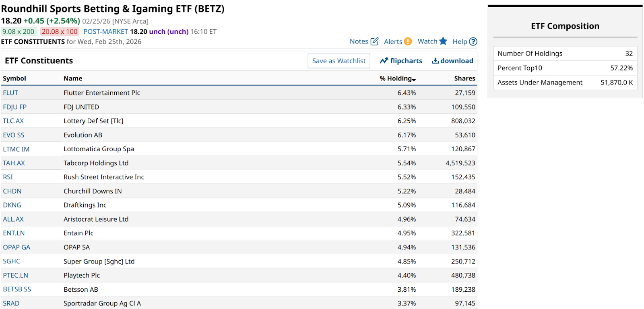Screen dimensions: 644x309
Task: Click the blue Watch star icon
Action: [443, 41]
